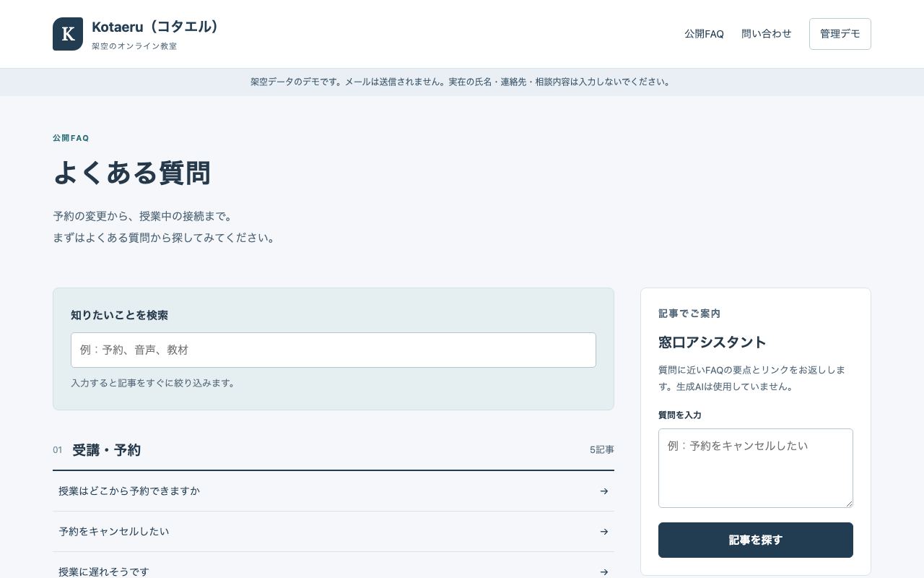
Task: Focus the 知りたいことを検索 search field
Action: tap(334, 350)
